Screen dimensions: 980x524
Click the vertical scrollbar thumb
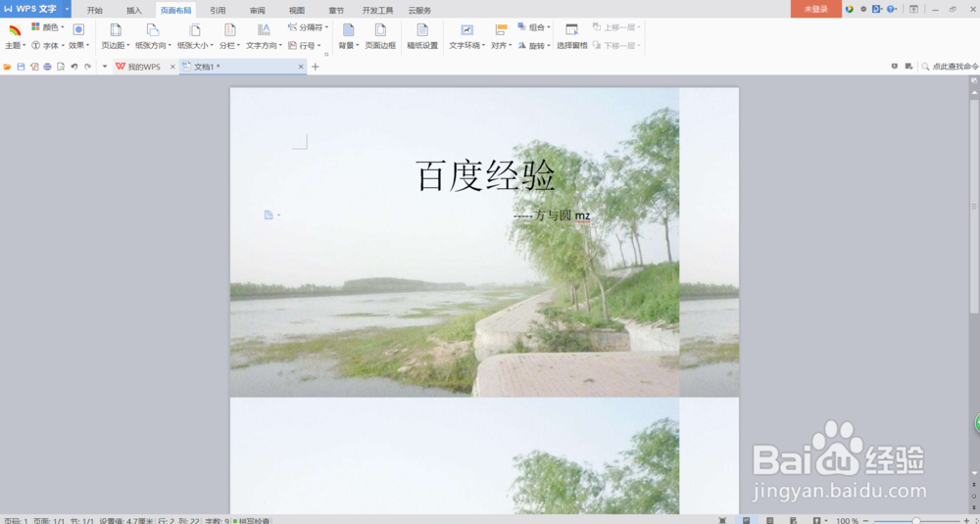pos(974,206)
